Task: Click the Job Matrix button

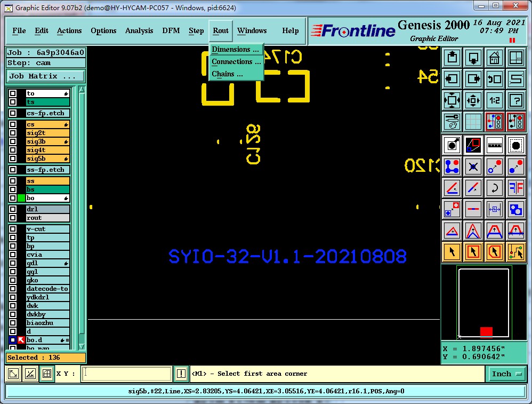Action: tap(45, 76)
